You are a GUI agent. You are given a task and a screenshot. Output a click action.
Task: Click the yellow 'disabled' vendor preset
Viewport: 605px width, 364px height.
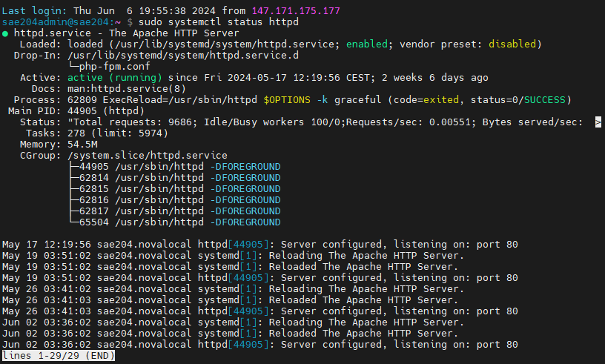tap(512, 44)
